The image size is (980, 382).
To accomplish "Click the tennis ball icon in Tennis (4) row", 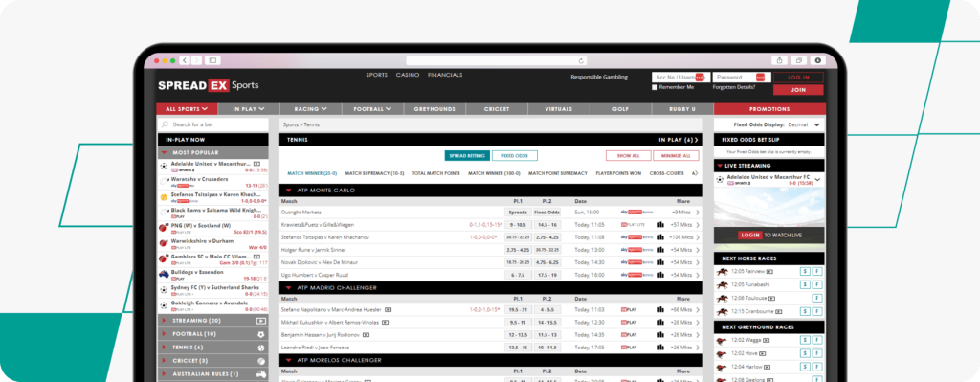I will point(260,348).
